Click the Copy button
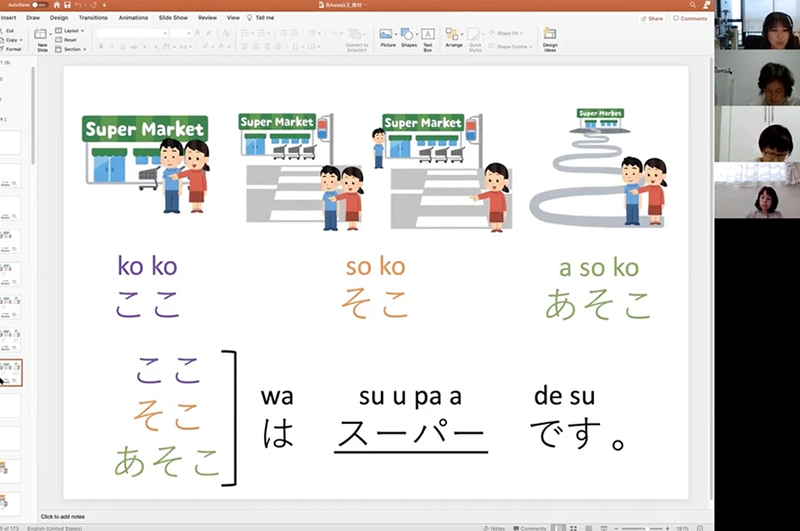This screenshot has height=531, width=800. (9, 40)
